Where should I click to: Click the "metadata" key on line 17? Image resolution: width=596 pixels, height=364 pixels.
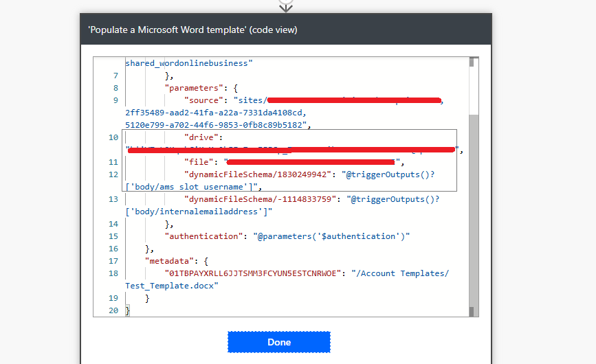(170, 261)
